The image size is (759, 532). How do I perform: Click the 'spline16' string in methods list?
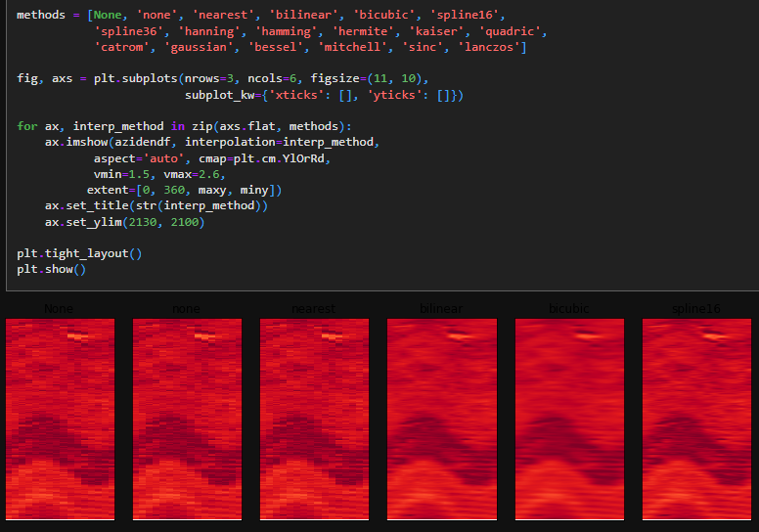pos(465,15)
